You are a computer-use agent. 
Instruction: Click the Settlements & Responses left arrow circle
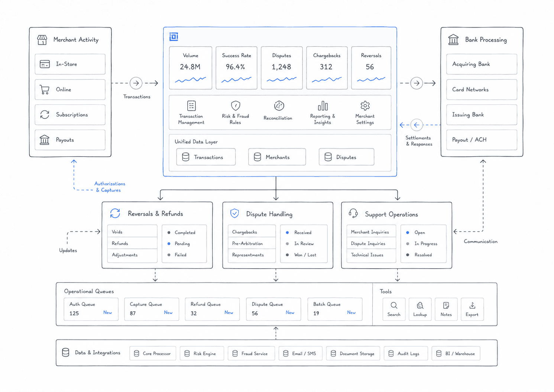pos(417,125)
